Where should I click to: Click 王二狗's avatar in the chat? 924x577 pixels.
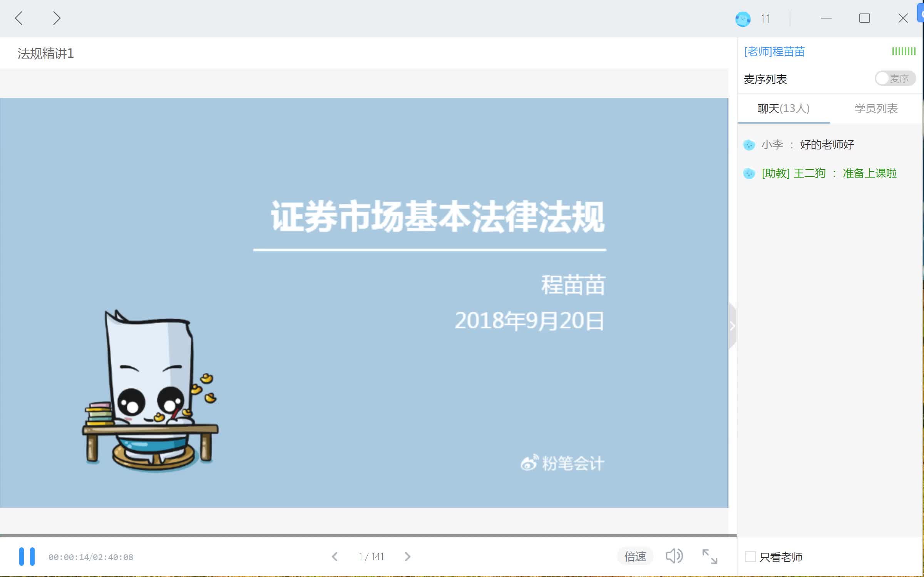point(749,174)
